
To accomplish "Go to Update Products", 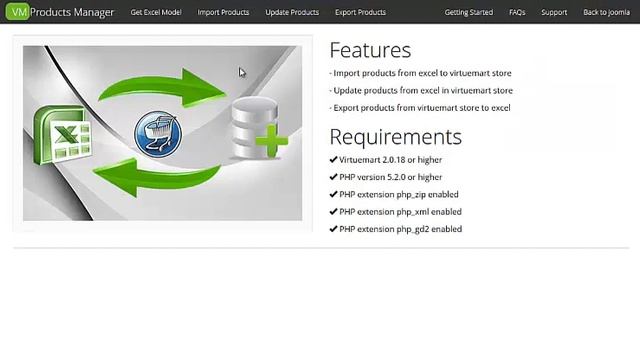I will click(x=292, y=12).
